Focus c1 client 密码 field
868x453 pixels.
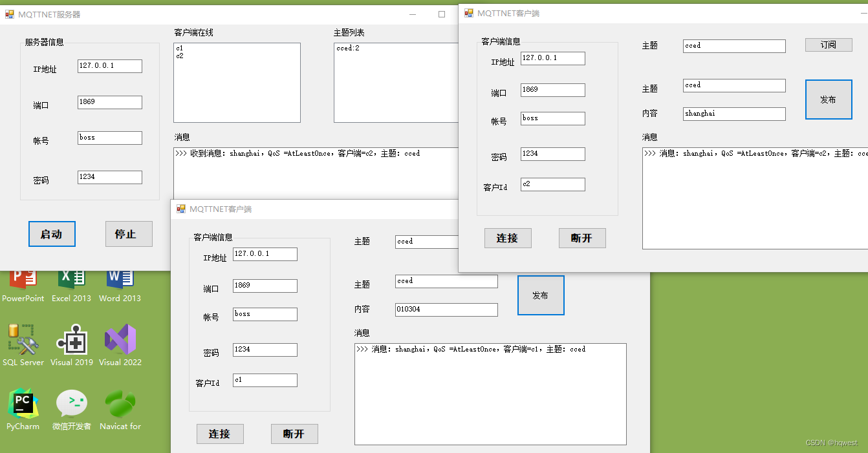point(265,350)
